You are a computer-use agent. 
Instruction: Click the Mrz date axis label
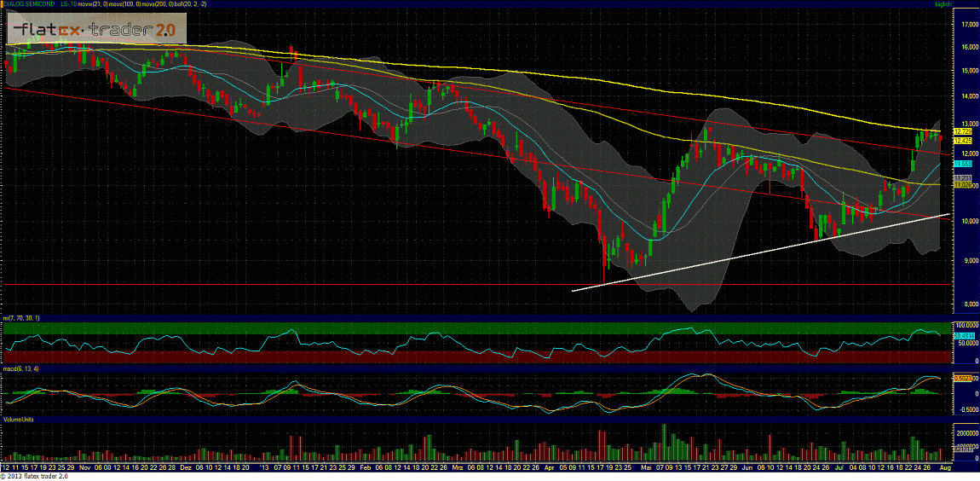[x=458, y=467]
